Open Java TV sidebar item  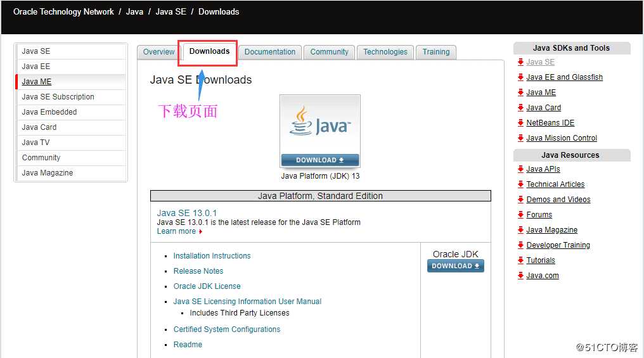tap(72, 143)
